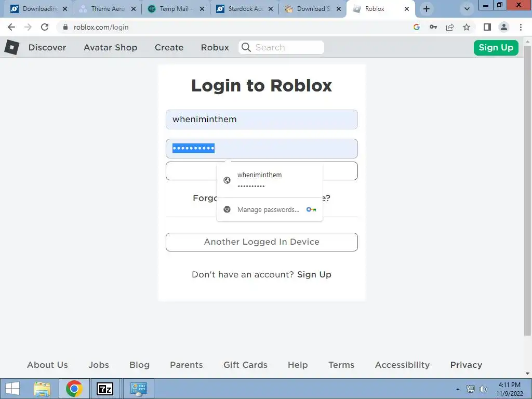The height and width of the screenshot is (399, 532).
Task: Open the About Us footer link
Action: [47, 365]
